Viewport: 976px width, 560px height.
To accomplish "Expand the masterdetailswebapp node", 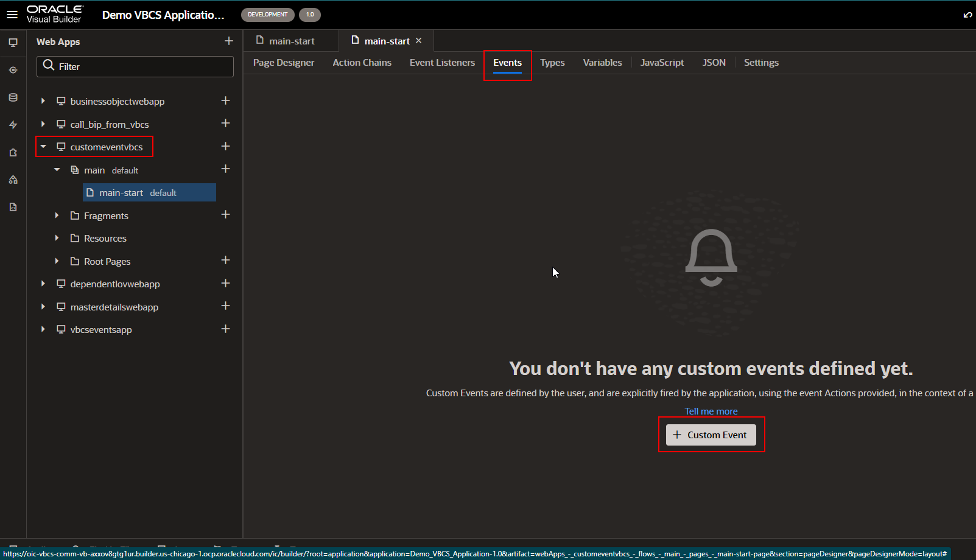I will point(43,307).
